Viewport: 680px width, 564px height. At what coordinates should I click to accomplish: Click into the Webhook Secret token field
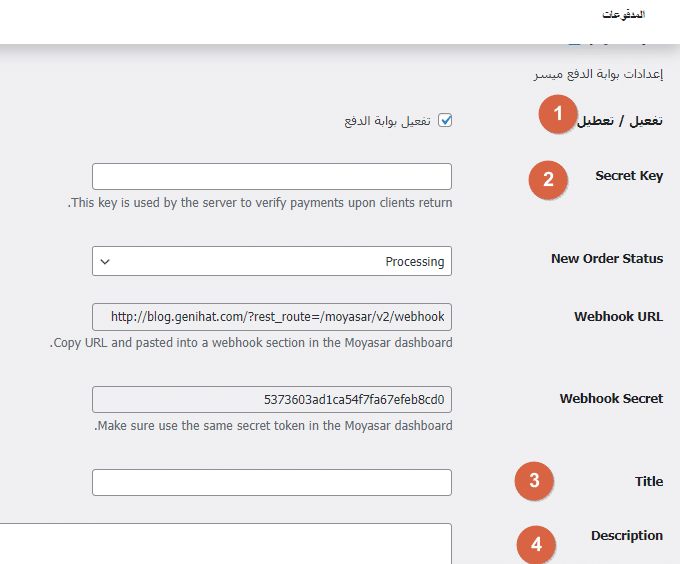[272, 399]
